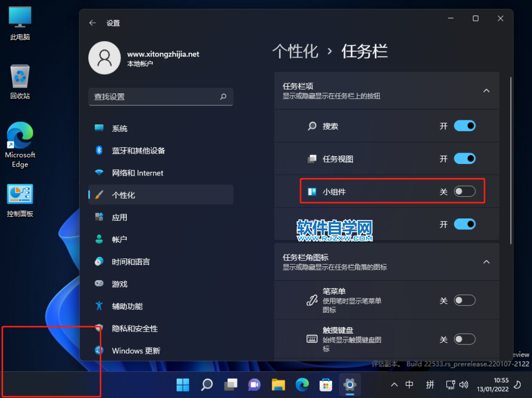Select the Microsoft Edge desktop shortcut
Image resolution: width=532 pixels, height=398 pixels.
coord(20,145)
